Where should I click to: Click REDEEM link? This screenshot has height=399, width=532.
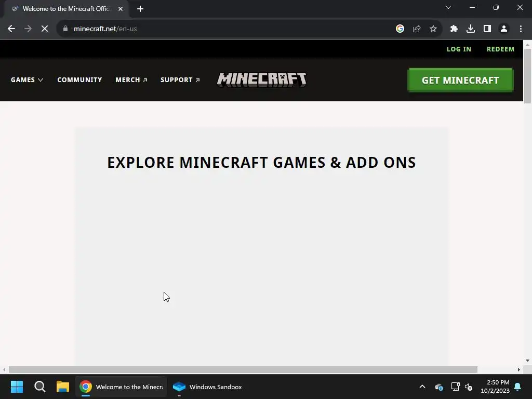tap(500, 49)
